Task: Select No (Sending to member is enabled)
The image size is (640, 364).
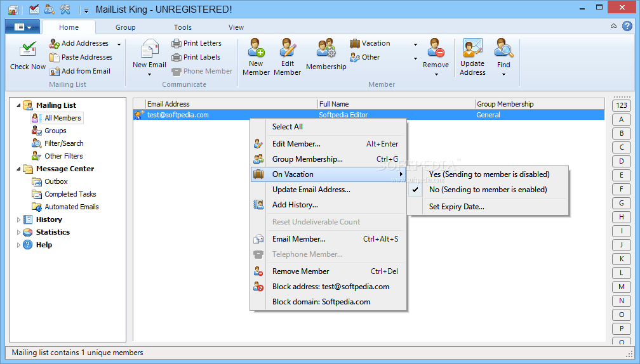Action: [488, 190]
